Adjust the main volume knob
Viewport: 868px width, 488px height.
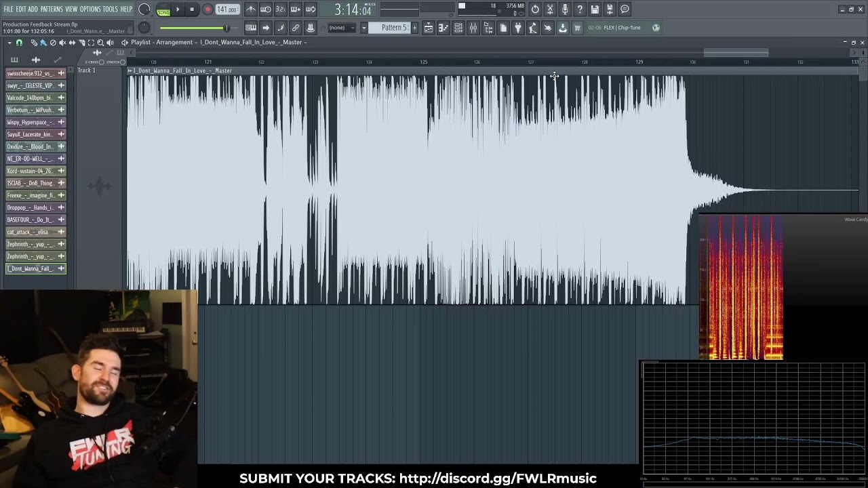[144, 9]
